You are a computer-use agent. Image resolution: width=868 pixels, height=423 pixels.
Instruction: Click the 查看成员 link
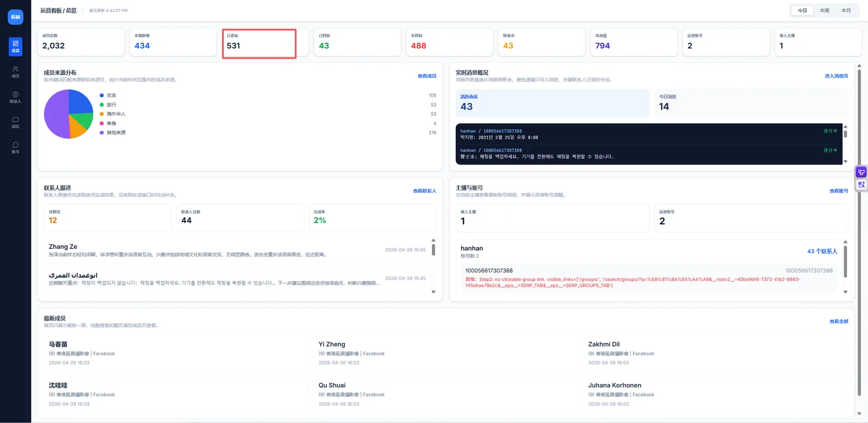(x=427, y=76)
